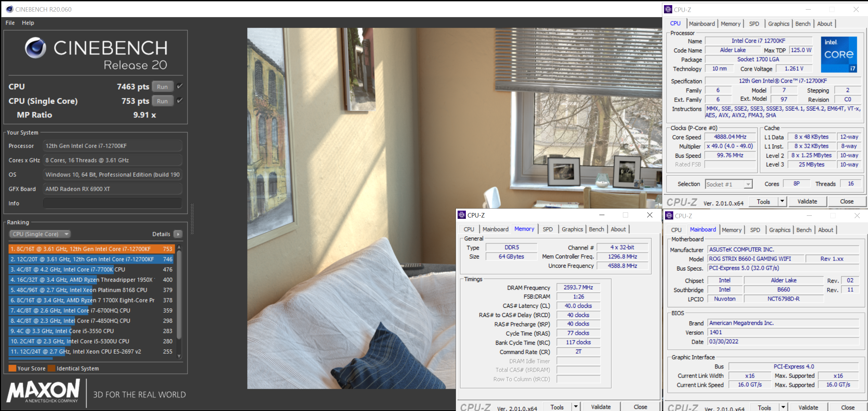
Task: Open Bench tab in top CPU-Z window
Action: [x=803, y=24]
